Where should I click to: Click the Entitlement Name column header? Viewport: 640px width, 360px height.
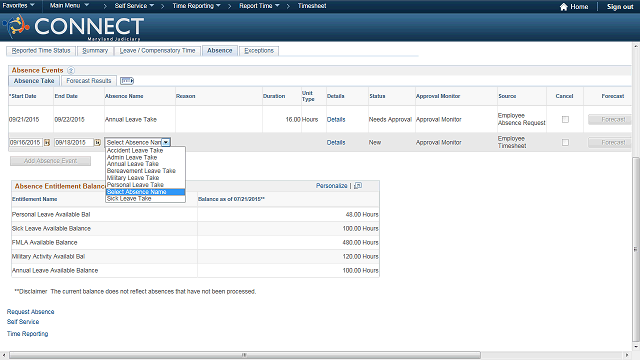point(35,199)
